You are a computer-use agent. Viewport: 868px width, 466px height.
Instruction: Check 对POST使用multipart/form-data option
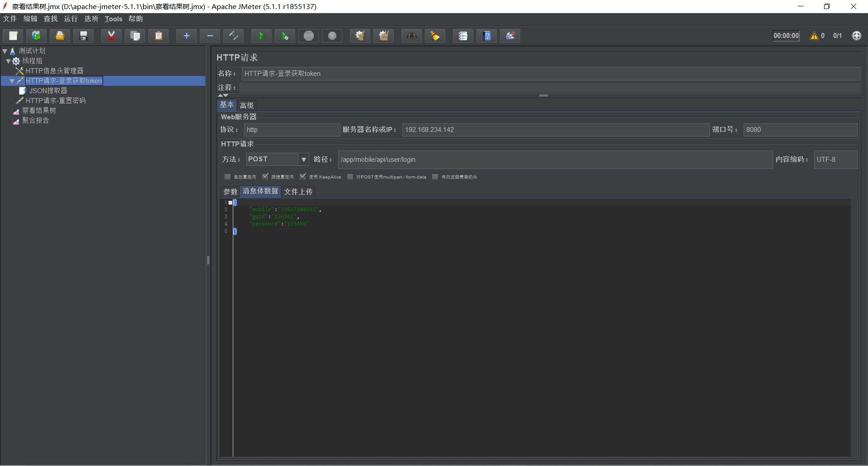pos(350,177)
